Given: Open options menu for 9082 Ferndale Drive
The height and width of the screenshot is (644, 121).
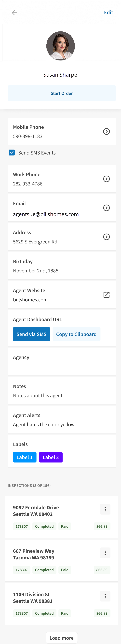Looking at the screenshot, I should pos(105,509).
